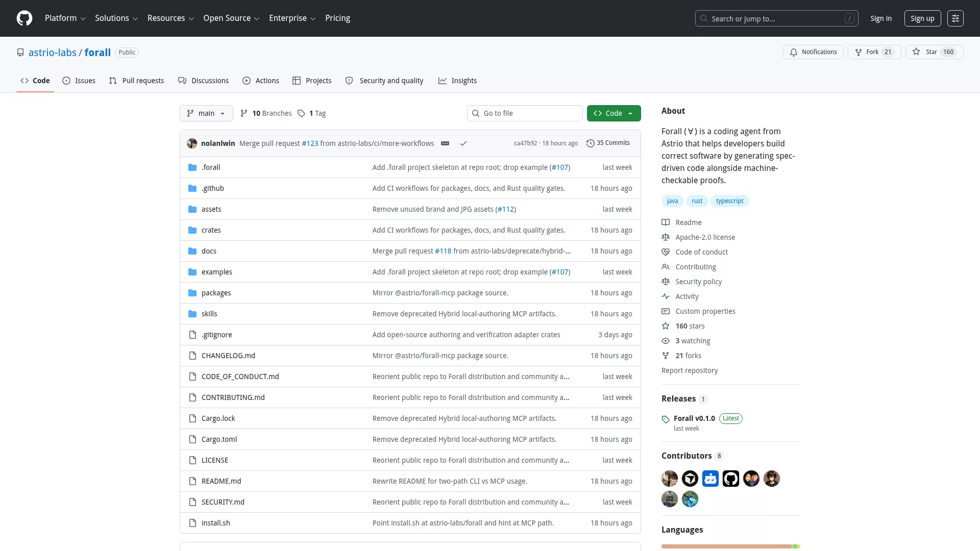Viewport: 980px width, 551px height.
Task: Click the LICENSE file icon
Action: click(192, 460)
